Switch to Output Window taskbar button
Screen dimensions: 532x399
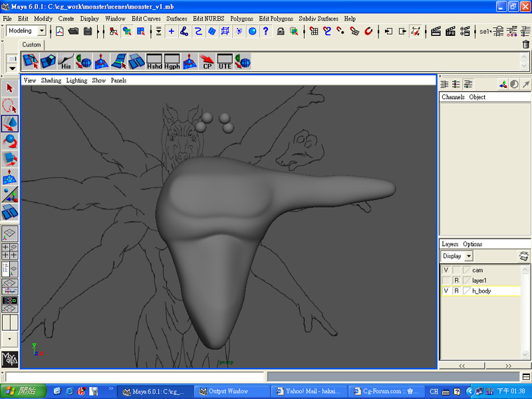coord(232,391)
